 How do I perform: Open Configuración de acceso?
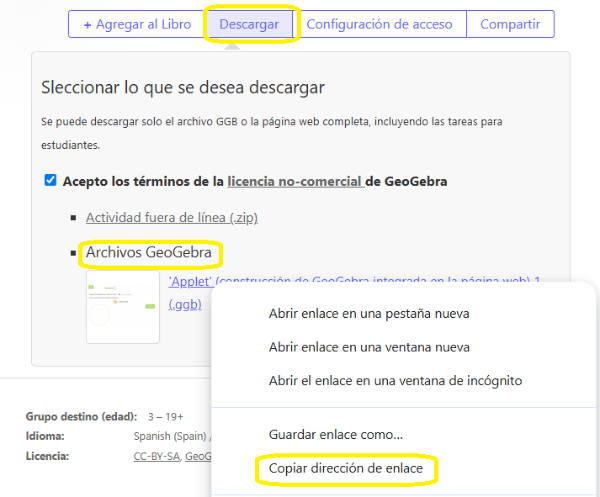(x=379, y=24)
